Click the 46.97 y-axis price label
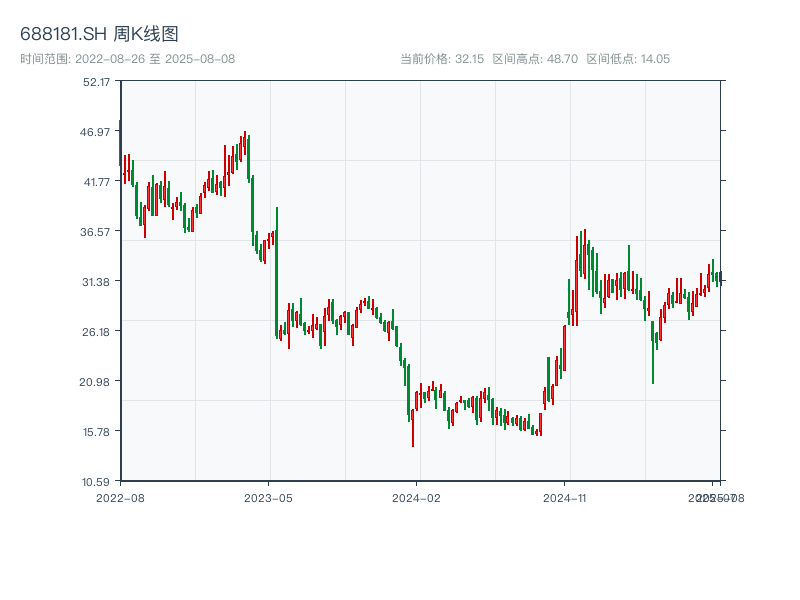The height and width of the screenshot is (600, 800). pos(97,132)
